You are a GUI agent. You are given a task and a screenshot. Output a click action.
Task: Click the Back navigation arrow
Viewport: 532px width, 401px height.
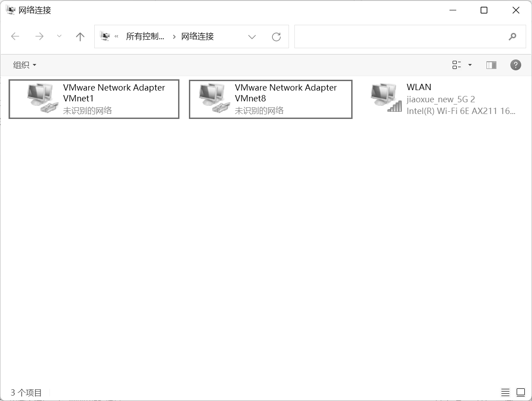pos(15,36)
